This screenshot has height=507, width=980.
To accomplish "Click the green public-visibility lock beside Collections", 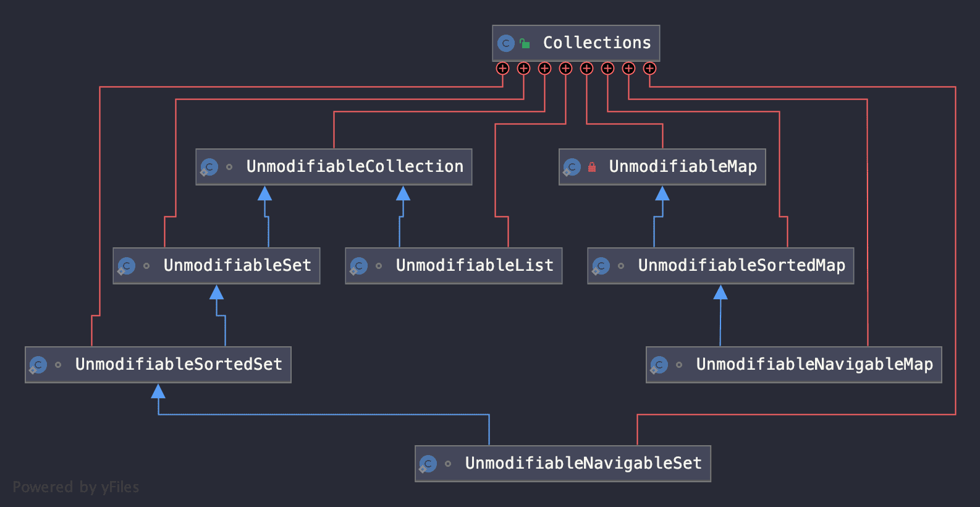I will [x=525, y=43].
